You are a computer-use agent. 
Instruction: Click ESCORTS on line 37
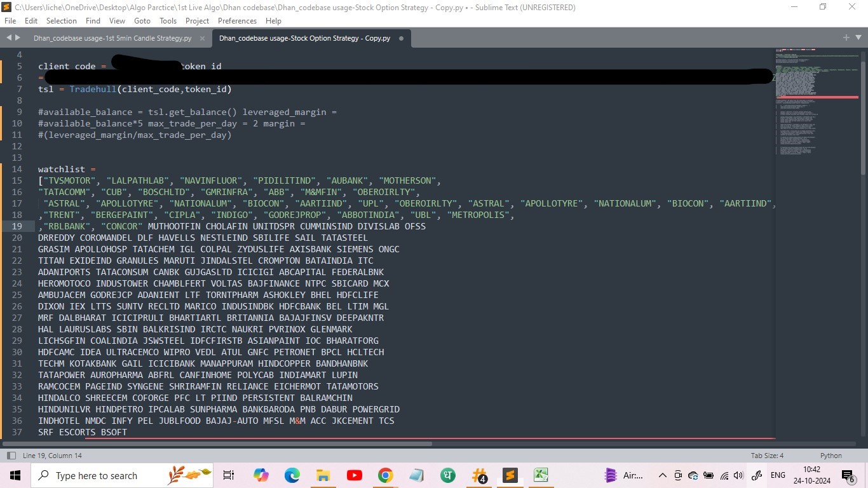tap(78, 432)
